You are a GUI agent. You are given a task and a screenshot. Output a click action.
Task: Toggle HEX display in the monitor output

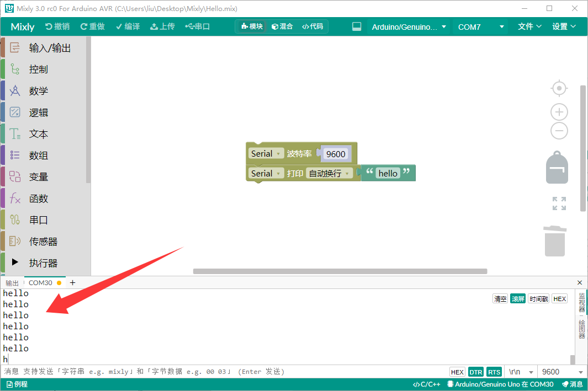pos(559,298)
